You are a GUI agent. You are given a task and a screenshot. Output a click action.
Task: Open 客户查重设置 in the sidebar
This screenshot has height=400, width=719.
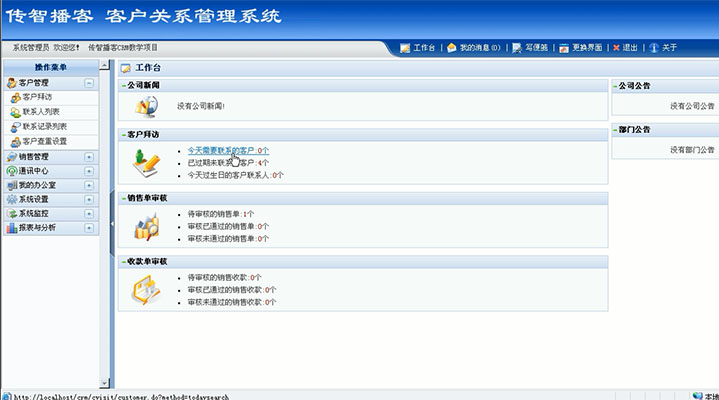click(44, 141)
